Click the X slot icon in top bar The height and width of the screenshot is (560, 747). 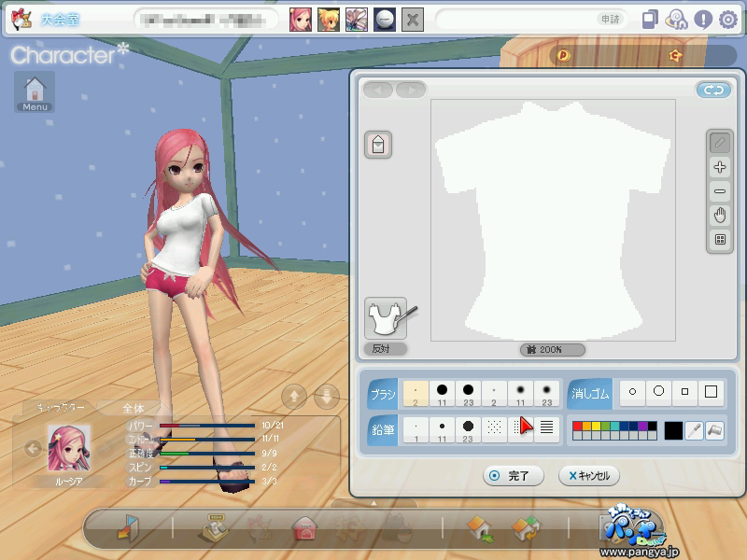(x=413, y=20)
